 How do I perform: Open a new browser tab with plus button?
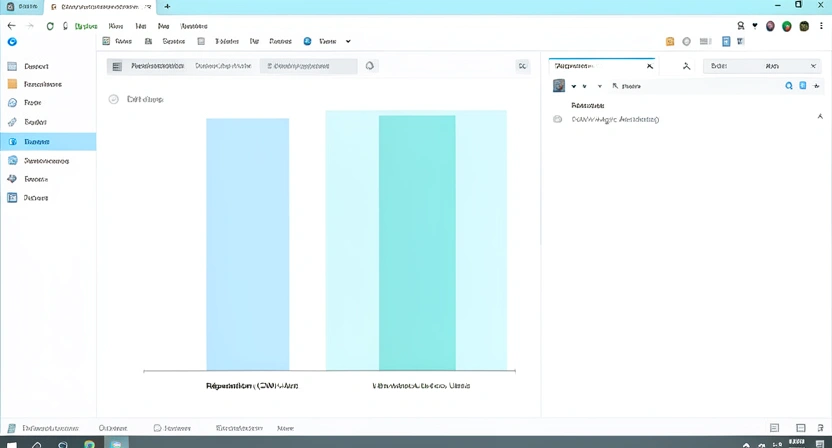167,6
